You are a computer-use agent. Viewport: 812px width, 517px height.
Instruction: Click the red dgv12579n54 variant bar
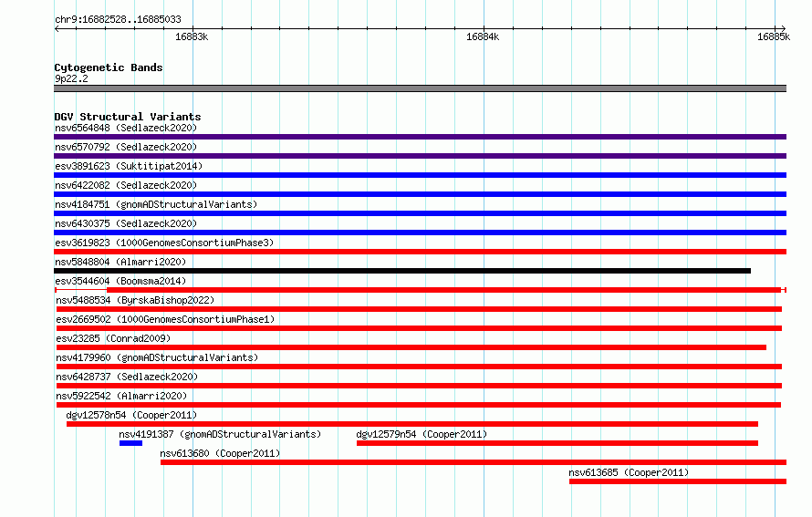tap(557, 443)
